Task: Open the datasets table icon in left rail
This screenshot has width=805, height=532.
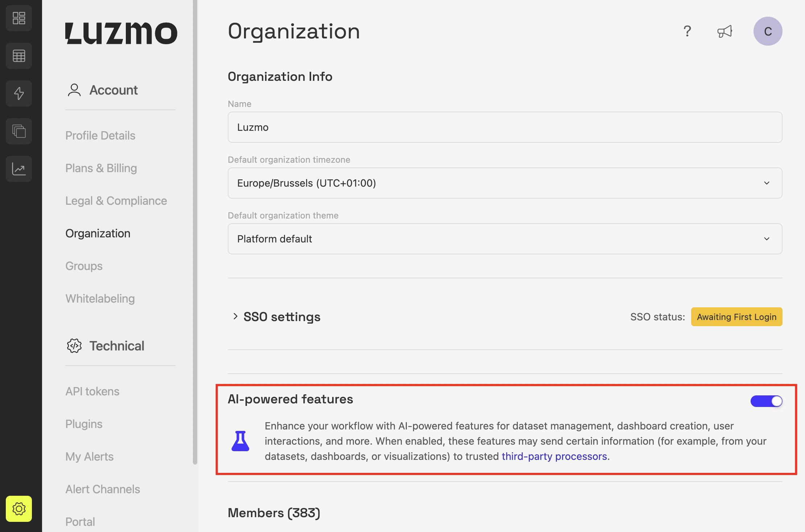Action: [x=19, y=56]
